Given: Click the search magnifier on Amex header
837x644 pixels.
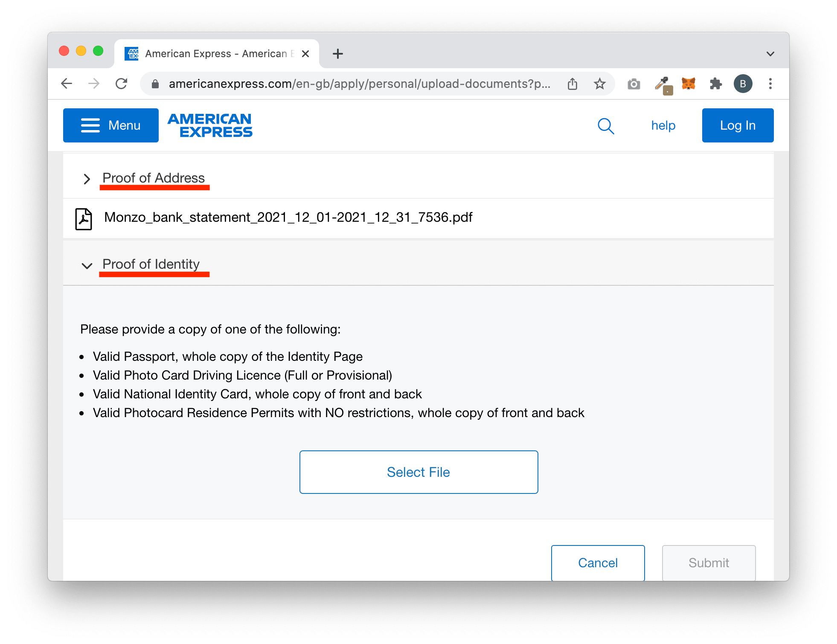Looking at the screenshot, I should [x=606, y=126].
